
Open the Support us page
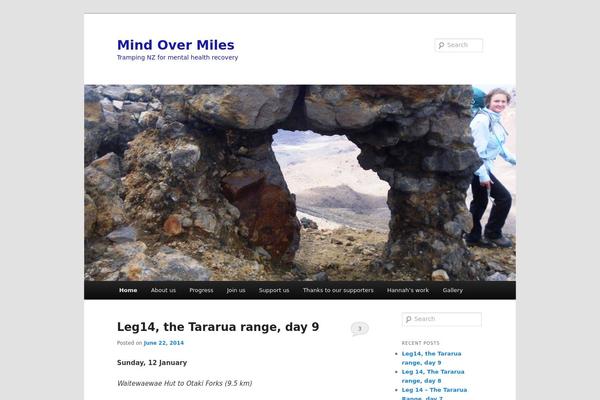(274, 290)
